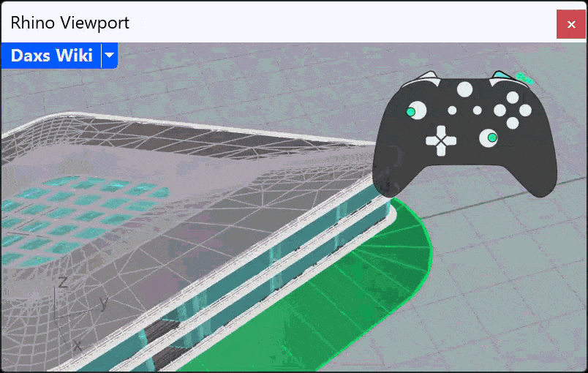Viewport: 588px width, 373px height.
Task: Expand the viewport dropdown arrow beside Daxs Wiki
Action: pyautogui.click(x=110, y=56)
